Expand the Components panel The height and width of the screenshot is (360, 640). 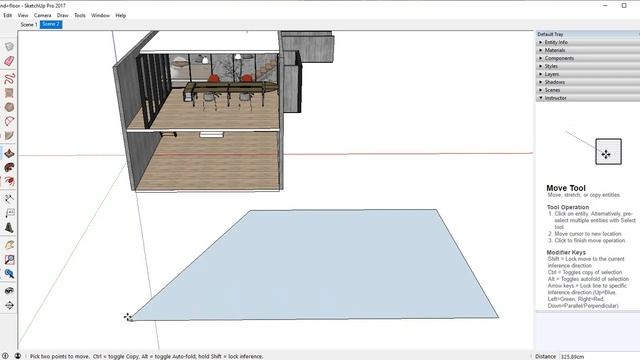coord(588,58)
